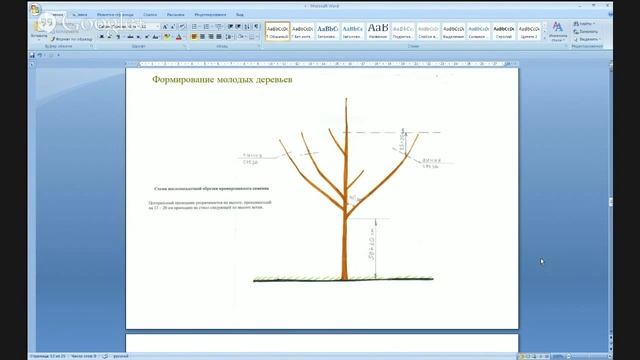Toggle Strikethrough formatting
Image resolution: width=640 pixels, height=360 pixels.
tap(130, 37)
